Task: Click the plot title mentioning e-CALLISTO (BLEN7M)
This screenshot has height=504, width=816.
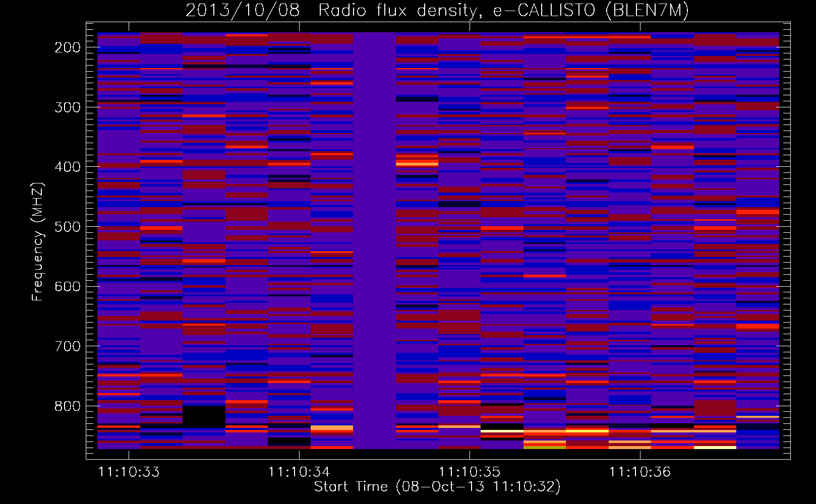Action: click(x=437, y=10)
